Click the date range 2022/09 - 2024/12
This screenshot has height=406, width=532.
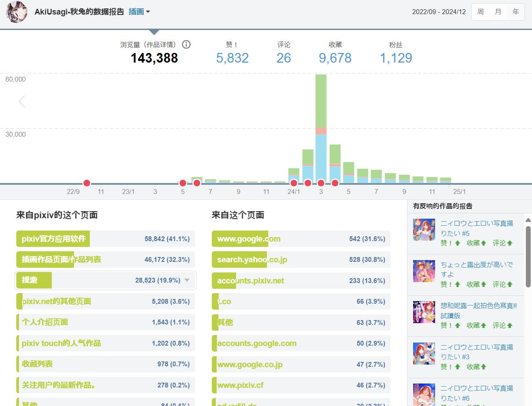click(439, 12)
